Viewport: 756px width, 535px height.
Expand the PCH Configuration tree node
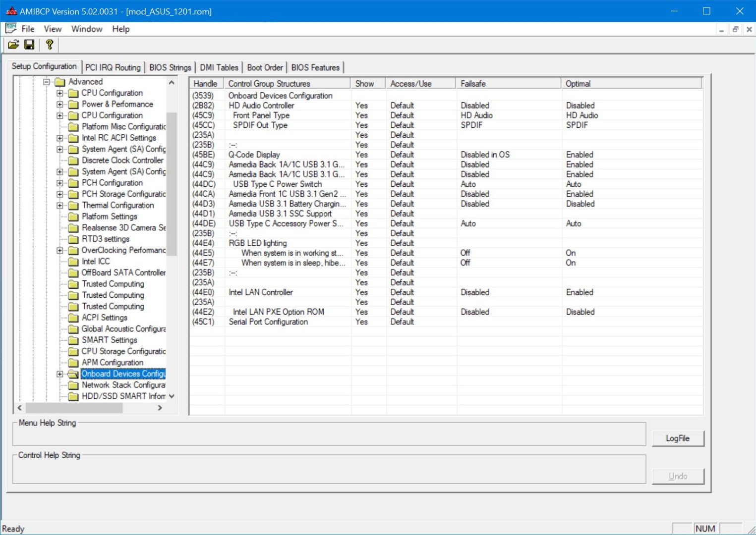click(60, 183)
